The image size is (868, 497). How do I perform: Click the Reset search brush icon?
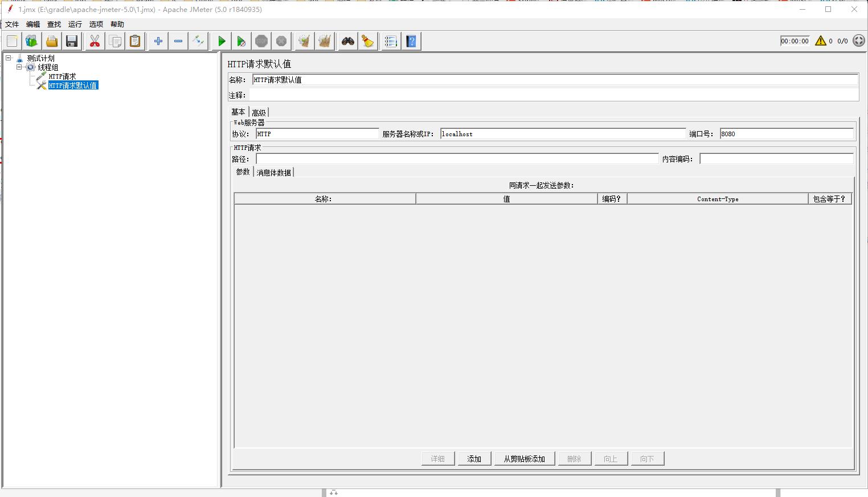click(368, 41)
